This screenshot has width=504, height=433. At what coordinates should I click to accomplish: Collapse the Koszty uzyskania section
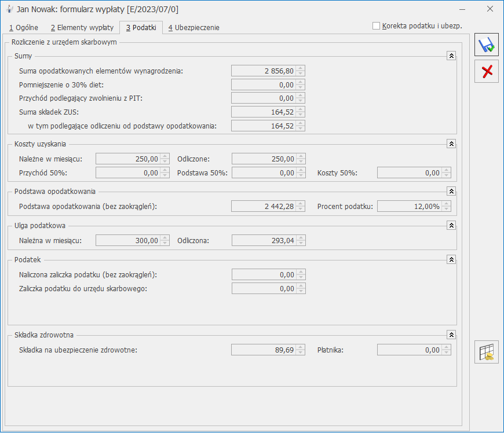(x=451, y=144)
